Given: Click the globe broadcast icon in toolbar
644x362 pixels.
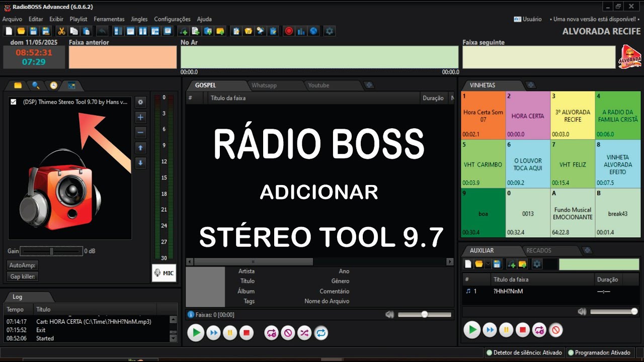Looking at the screenshot, I should pos(313,31).
